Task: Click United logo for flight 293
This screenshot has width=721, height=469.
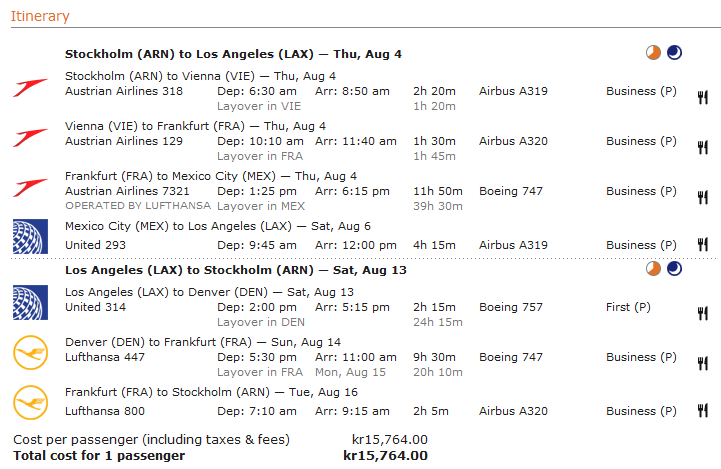Action: pos(30,237)
